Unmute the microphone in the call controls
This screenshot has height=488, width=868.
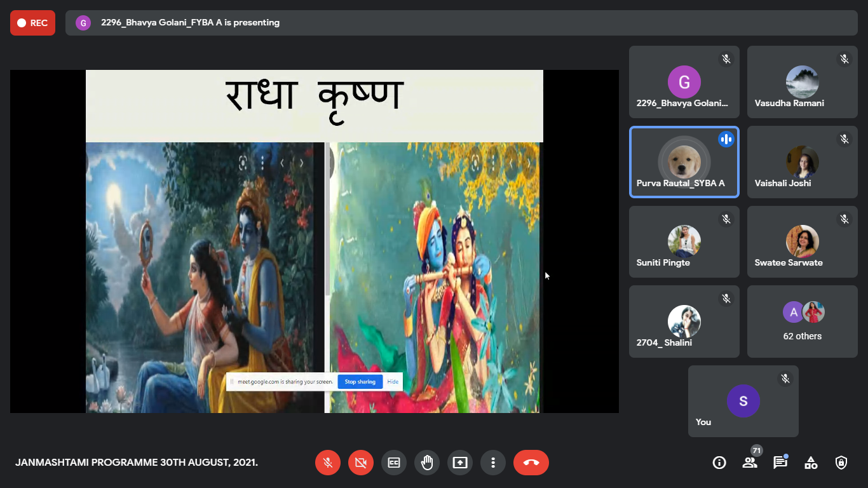tap(328, 463)
